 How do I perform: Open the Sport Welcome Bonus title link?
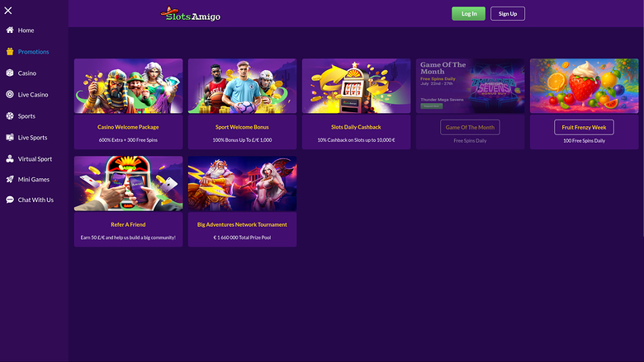click(x=242, y=127)
